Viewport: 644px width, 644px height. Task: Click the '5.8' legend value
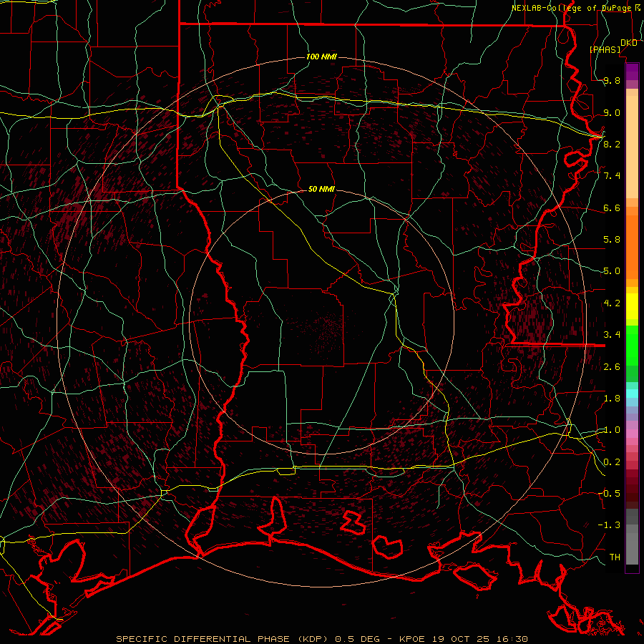[x=612, y=239]
